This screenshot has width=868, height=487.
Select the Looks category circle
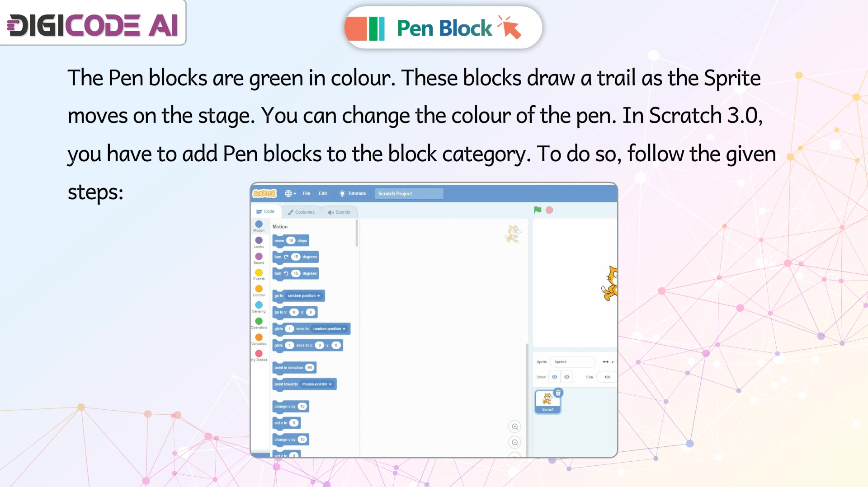259,240
